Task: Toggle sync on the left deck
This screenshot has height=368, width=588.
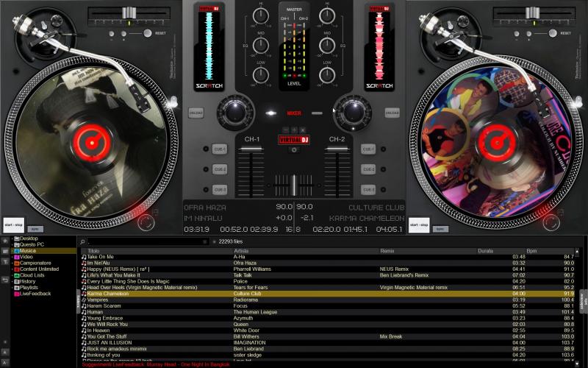Action: tap(35, 229)
